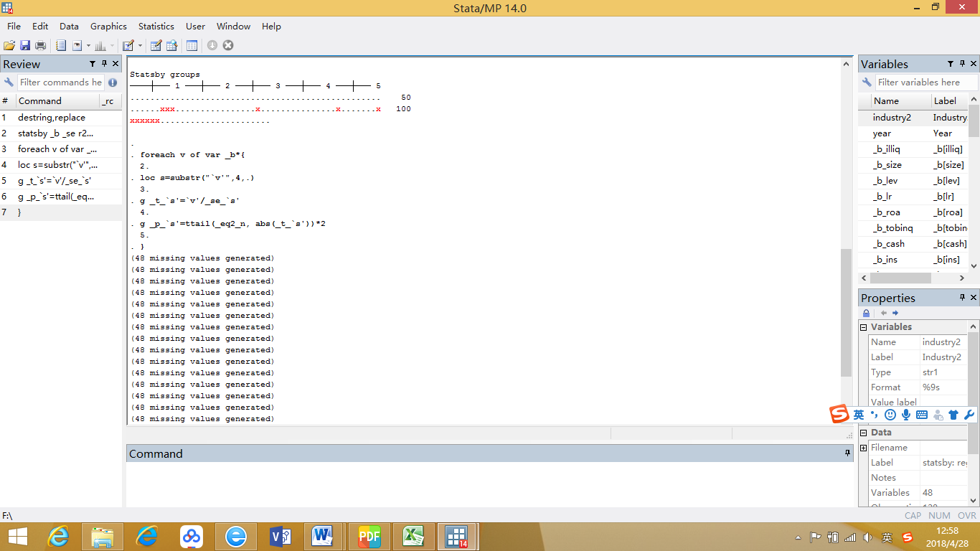This screenshot has height=551, width=980.
Task: Click the Open file toolbar icon
Action: pyautogui.click(x=9, y=45)
